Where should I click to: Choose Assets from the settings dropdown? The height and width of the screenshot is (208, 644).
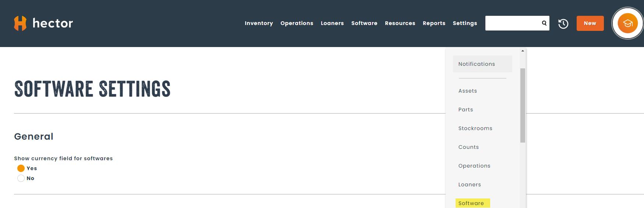[x=468, y=91]
